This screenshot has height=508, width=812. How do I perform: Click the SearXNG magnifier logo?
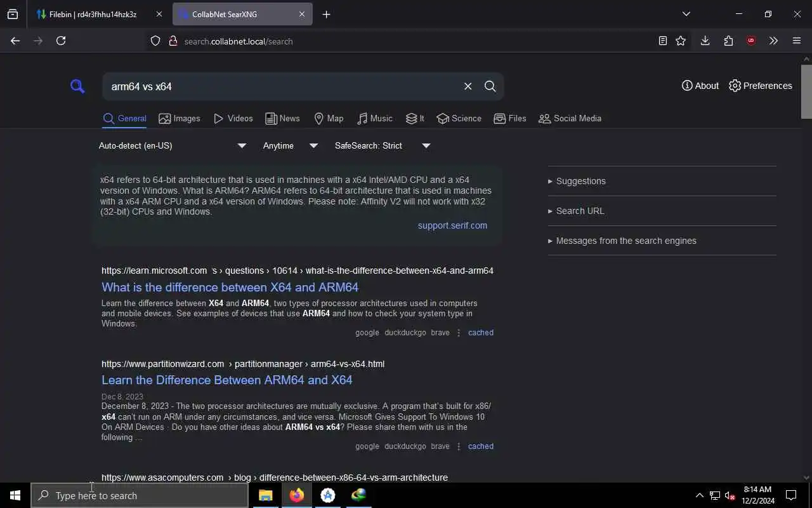pyautogui.click(x=77, y=86)
